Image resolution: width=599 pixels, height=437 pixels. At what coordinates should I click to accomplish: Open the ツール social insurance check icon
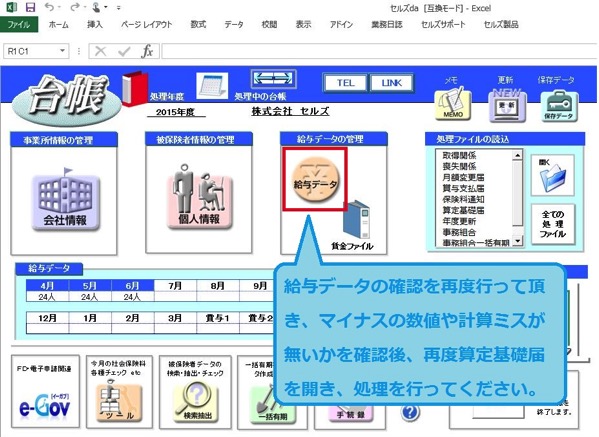tap(119, 401)
